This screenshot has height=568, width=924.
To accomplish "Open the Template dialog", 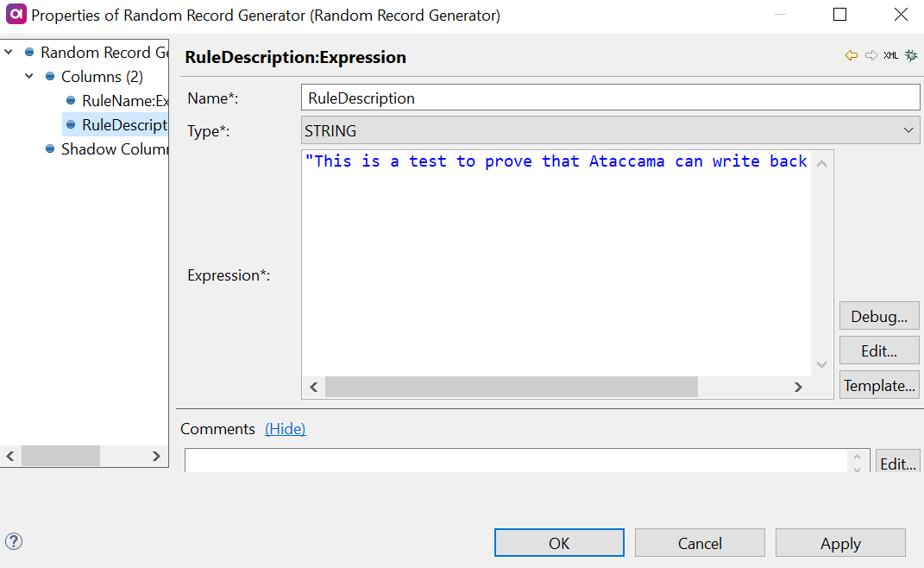I will click(879, 384).
